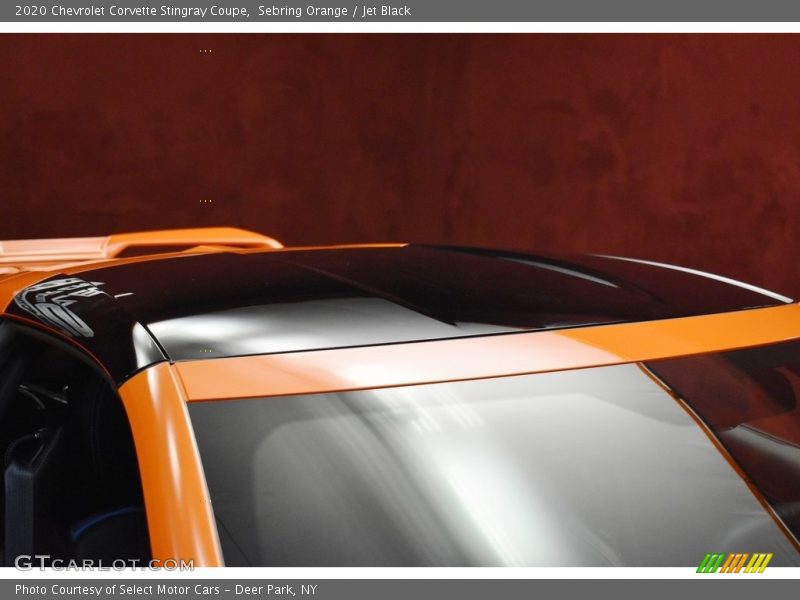Click the header title bar
The height and width of the screenshot is (600, 800).
point(400,10)
